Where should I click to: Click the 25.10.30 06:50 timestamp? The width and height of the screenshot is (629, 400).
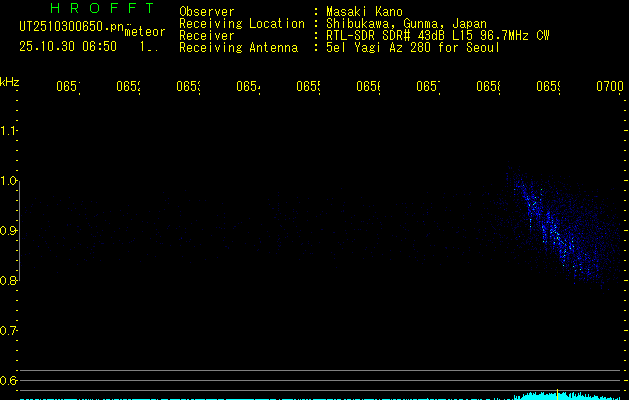click(x=68, y=47)
